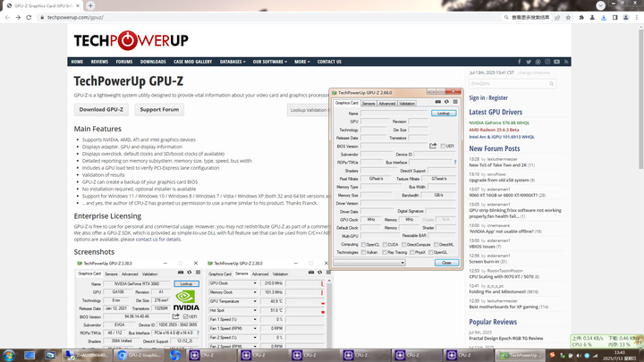Viewport: 644px width, 362px height.
Task: Expand the Our Software nav menu
Action: [x=270, y=62]
